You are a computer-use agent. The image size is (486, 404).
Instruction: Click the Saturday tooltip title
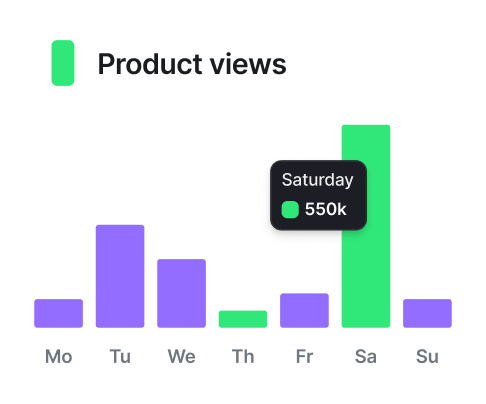click(x=317, y=180)
